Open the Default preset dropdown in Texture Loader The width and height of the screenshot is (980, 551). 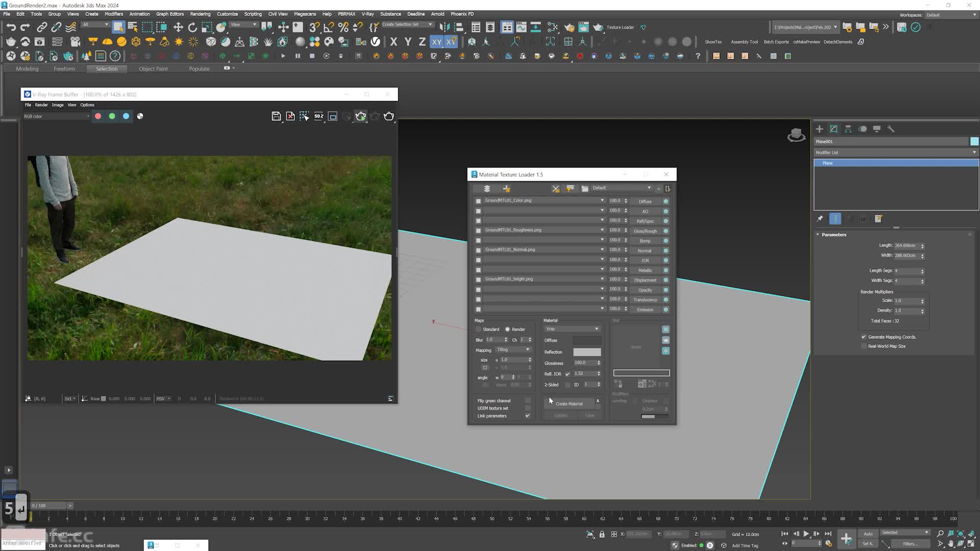[621, 188]
